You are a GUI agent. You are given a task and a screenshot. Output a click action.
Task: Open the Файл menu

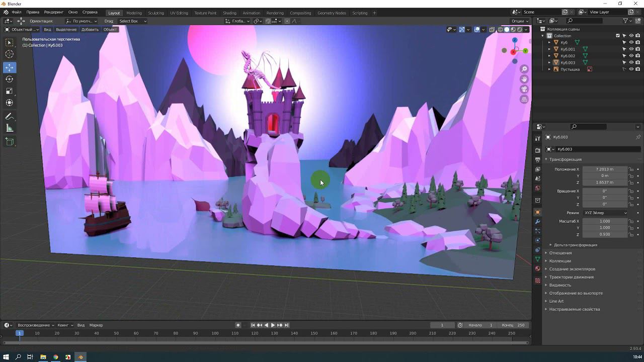pos(16,12)
